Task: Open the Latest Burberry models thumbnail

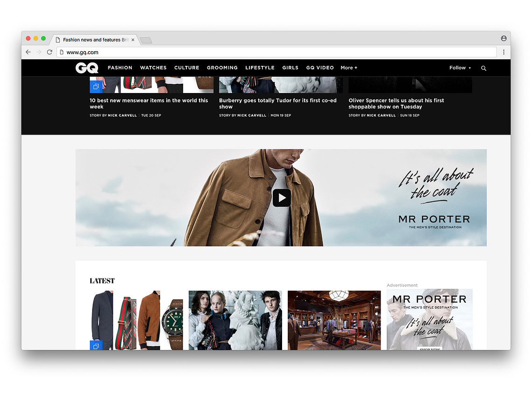Action: pos(235,321)
